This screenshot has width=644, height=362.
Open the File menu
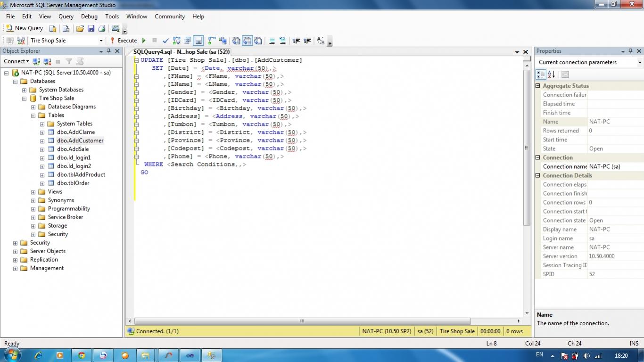click(x=10, y=16)
